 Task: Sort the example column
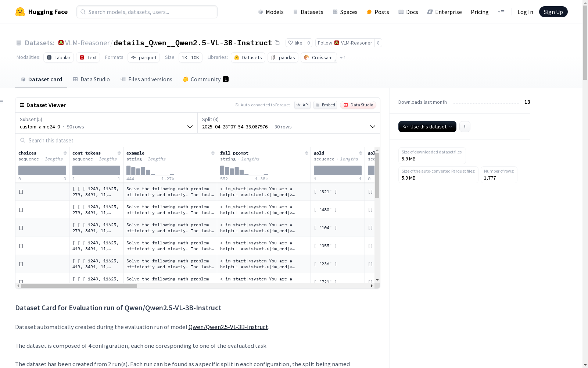[x=213, y=153]
